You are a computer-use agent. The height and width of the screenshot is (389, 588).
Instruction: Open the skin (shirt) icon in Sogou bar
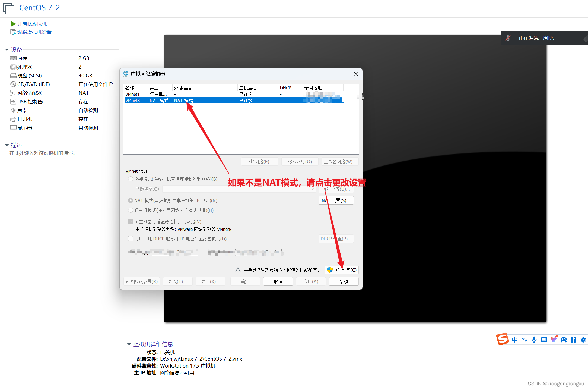coord(554,339)
